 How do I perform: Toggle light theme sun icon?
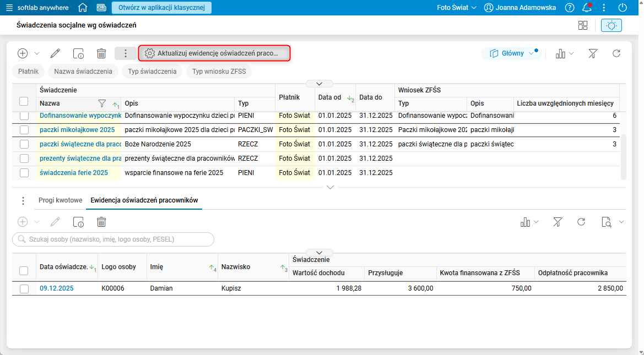pyautogui.click(x=611, y=25)
